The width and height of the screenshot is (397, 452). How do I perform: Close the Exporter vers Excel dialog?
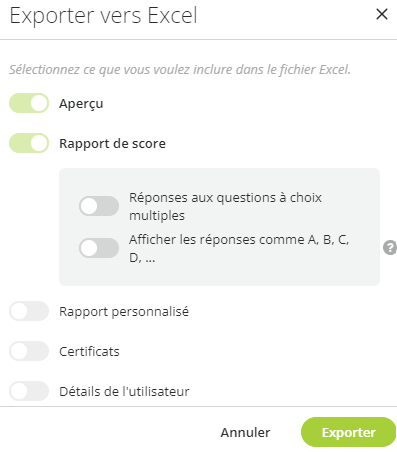click(382, 14)
